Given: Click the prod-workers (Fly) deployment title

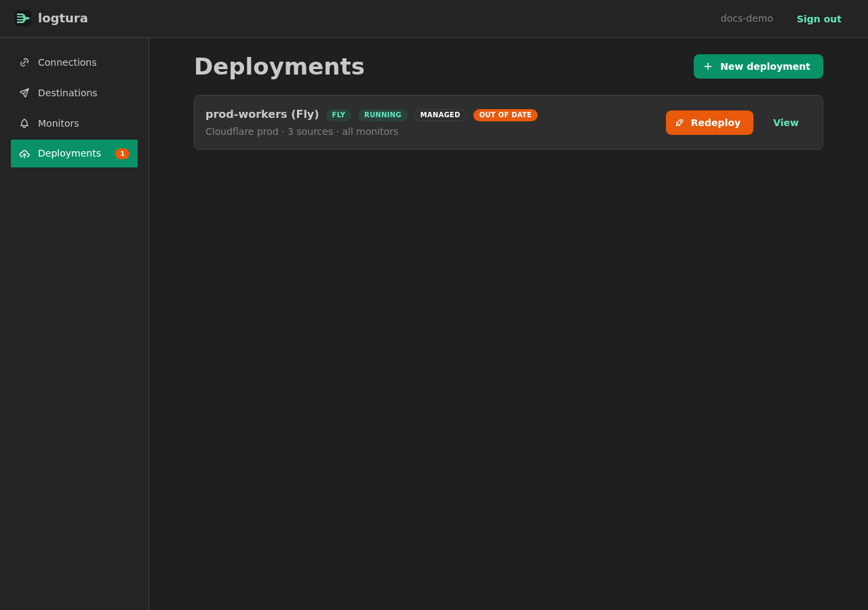Looking at the screenshot, I should (262, 115).
